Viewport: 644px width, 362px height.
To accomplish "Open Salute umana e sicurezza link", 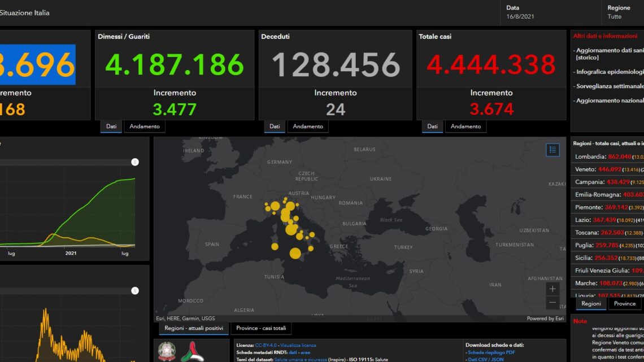I will tap(300, 360).
